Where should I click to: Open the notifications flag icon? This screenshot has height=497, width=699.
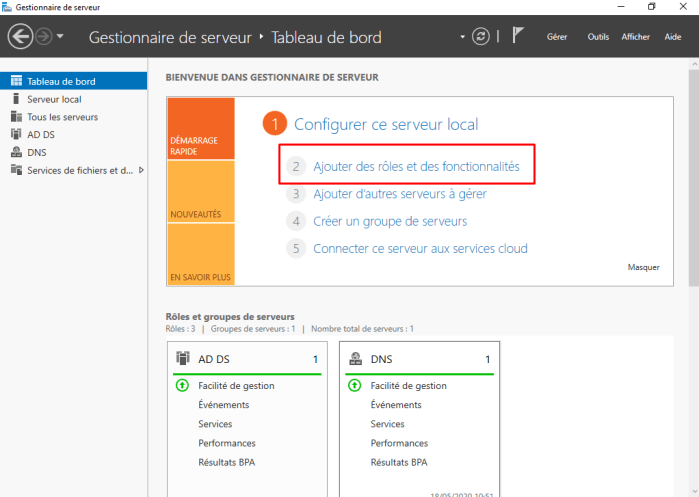click(x=518, y=37)
